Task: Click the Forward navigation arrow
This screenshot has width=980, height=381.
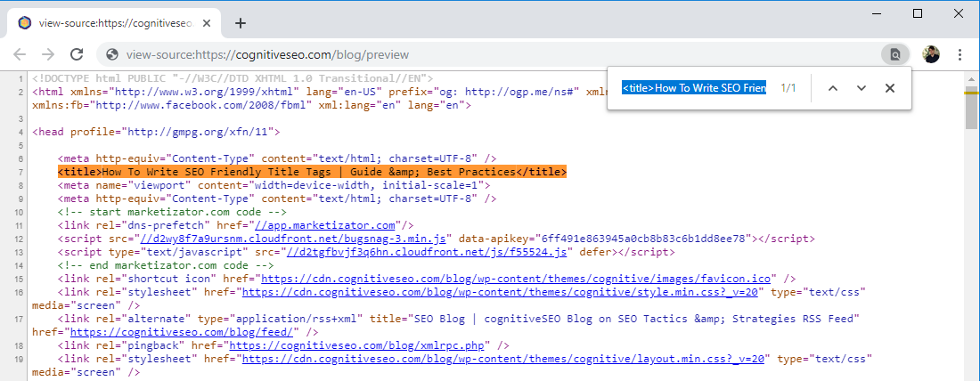Action: (48, 54)
